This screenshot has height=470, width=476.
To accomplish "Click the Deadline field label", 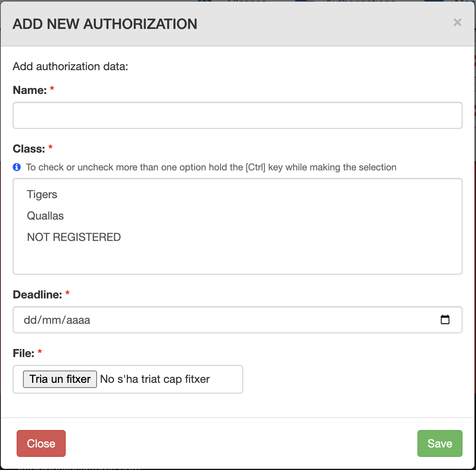I will 37,295.
